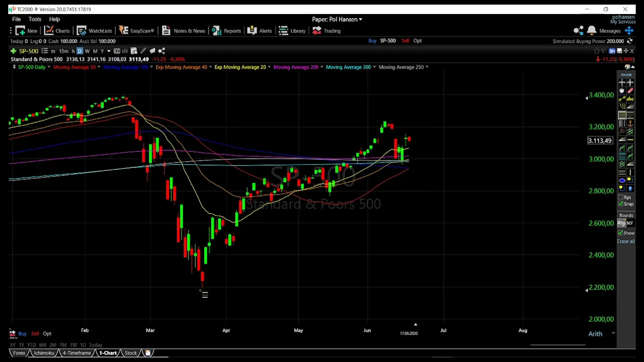Expand Moving Average 250 dropdown
Screen dimensions: 644x362
pyautogui.click(x=427, y=67)
